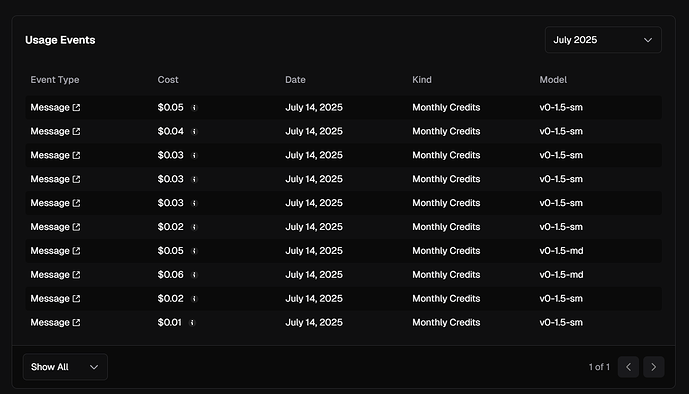Image resolution: width=689 pixels, height=394 pixels.
Task: Open external link icon on $0.01 message row
Action: tap(76, 322)
